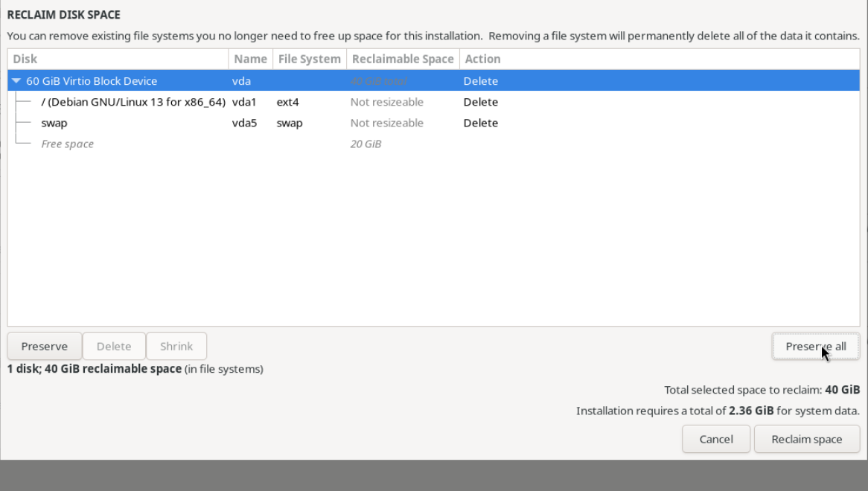This screenshot has width=868, height=491.
Task: Click Delete action in the vda5 row
Action: (x=480, y=123)
